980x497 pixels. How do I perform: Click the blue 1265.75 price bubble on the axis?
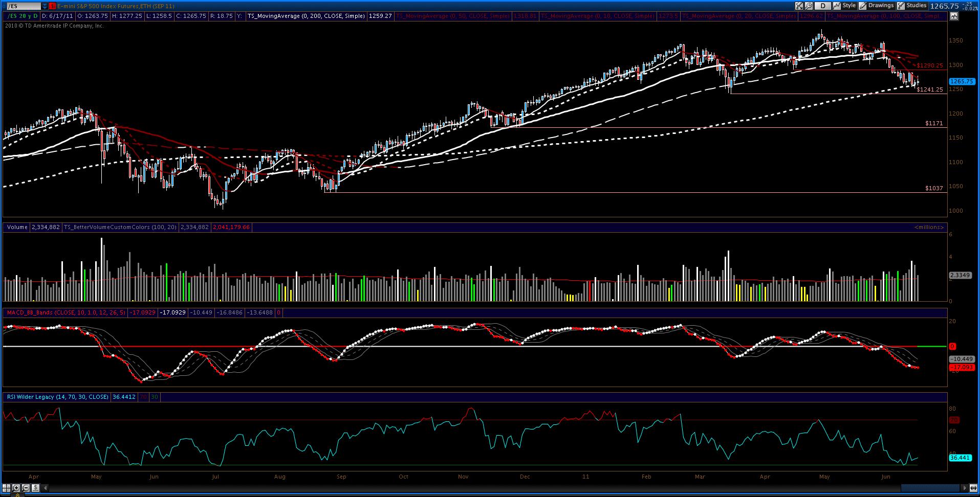961,82
